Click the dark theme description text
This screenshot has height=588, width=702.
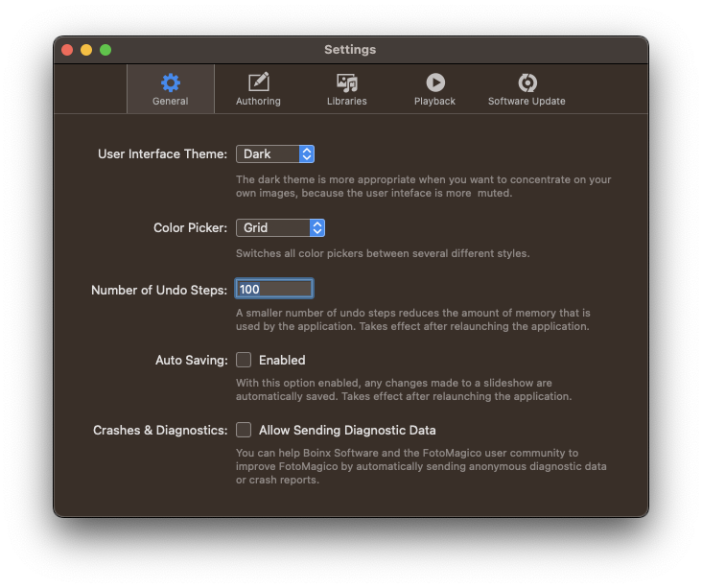coord(424,186)
